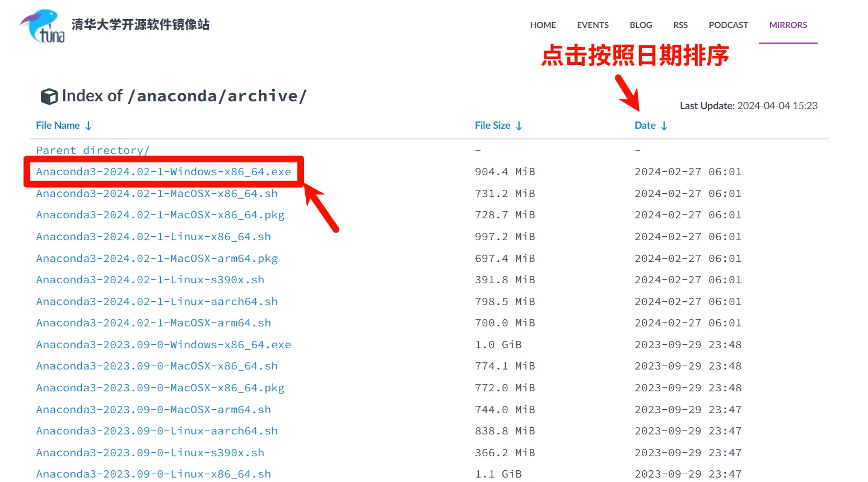
Task: Select the 744.0 MiB size cell
Action: pyautogui.click(x=505, y=410)
